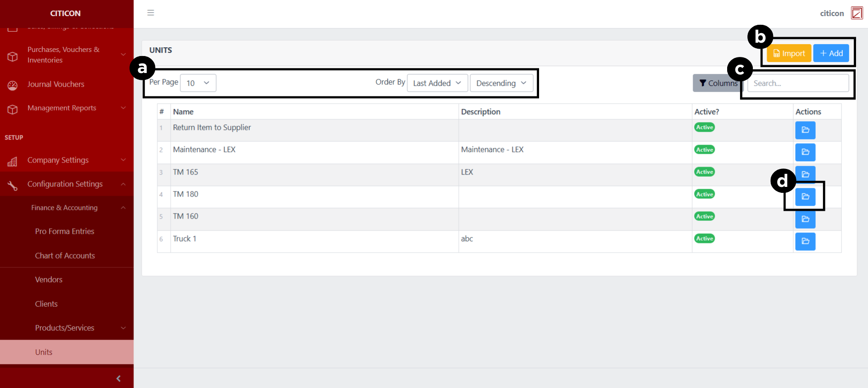Screen dimensions: 868x388
Task: Open the folder action for TM 160 row
Action: (x=805, y=219)
